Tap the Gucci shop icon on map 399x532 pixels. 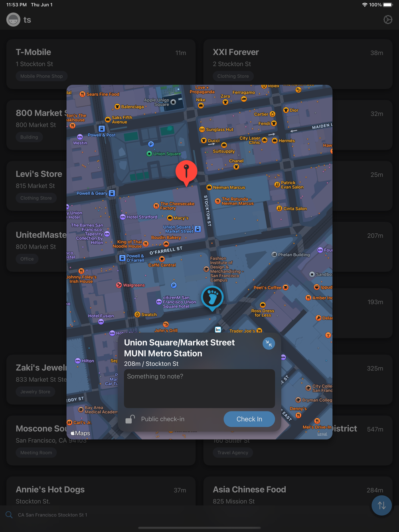pos(204,140)
